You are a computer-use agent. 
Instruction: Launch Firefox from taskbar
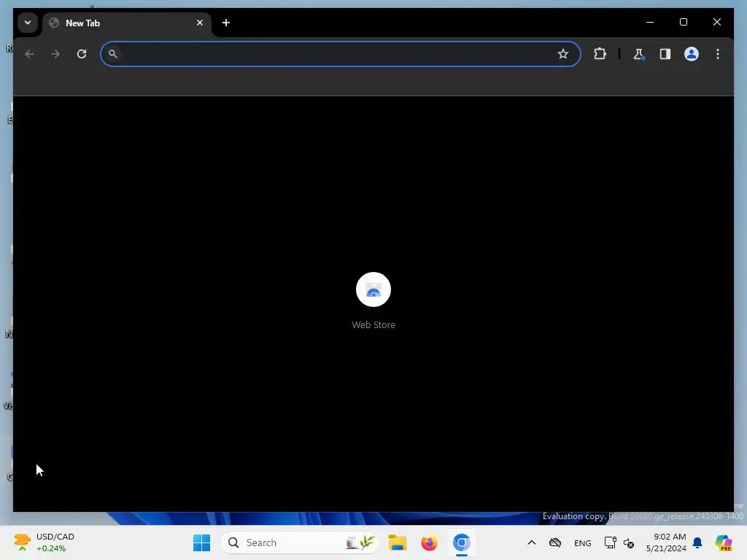[x=429, y=542]
